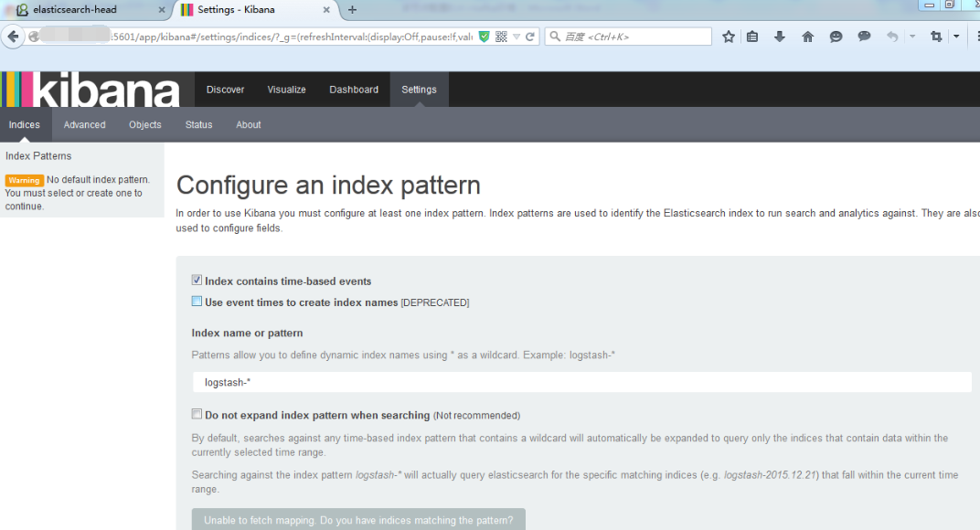Open the downloads arrow icon
Viewport: 980px width, 530px height.
click(x=780, y=37)
